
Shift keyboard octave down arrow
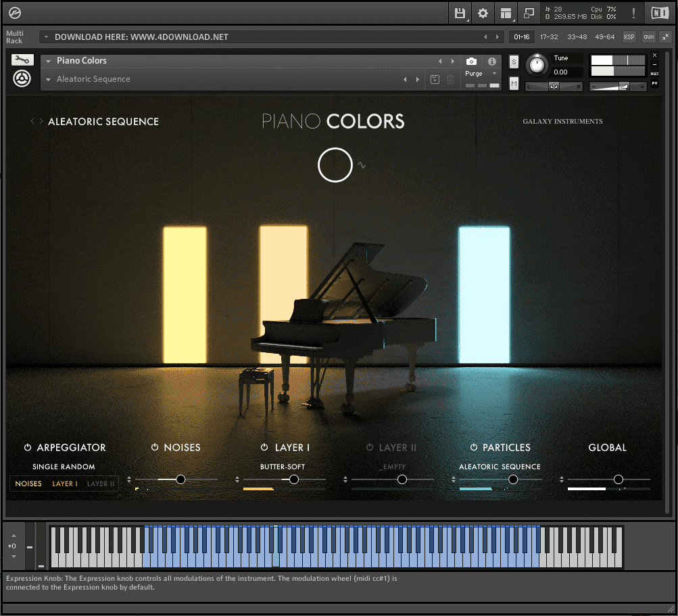coord(14,556)
